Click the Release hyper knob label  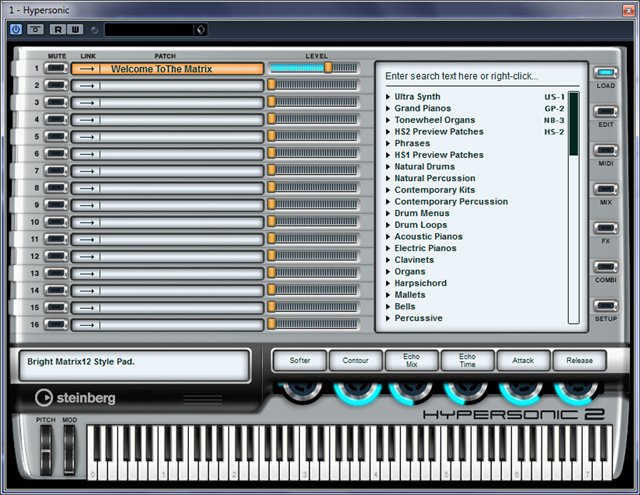pos(579,360)
